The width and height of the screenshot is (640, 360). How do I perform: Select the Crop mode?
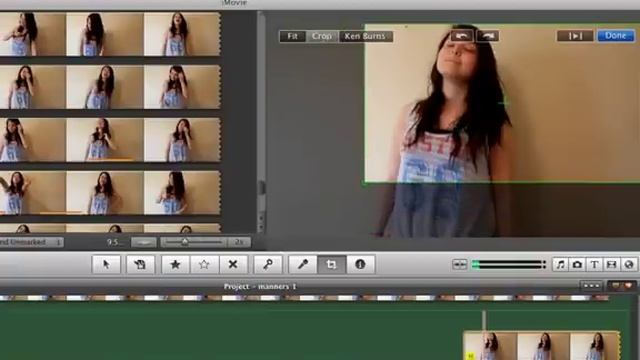322,36
